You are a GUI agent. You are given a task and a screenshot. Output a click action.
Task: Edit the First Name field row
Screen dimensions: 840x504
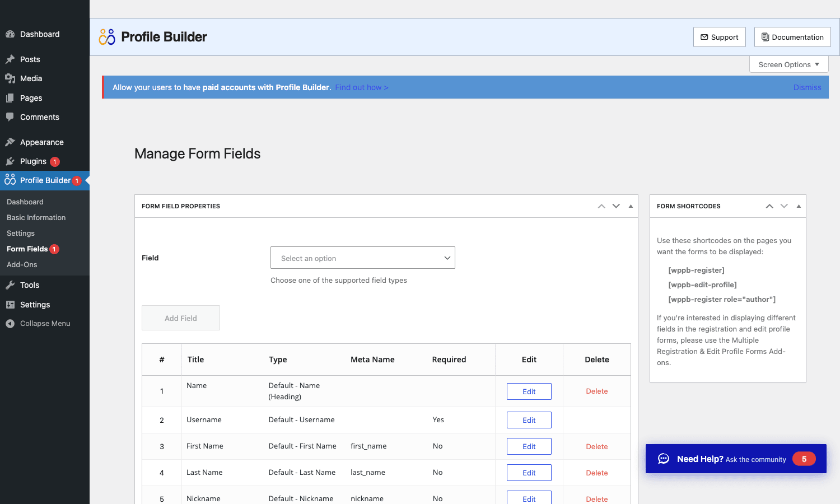[x=529, y=446]
